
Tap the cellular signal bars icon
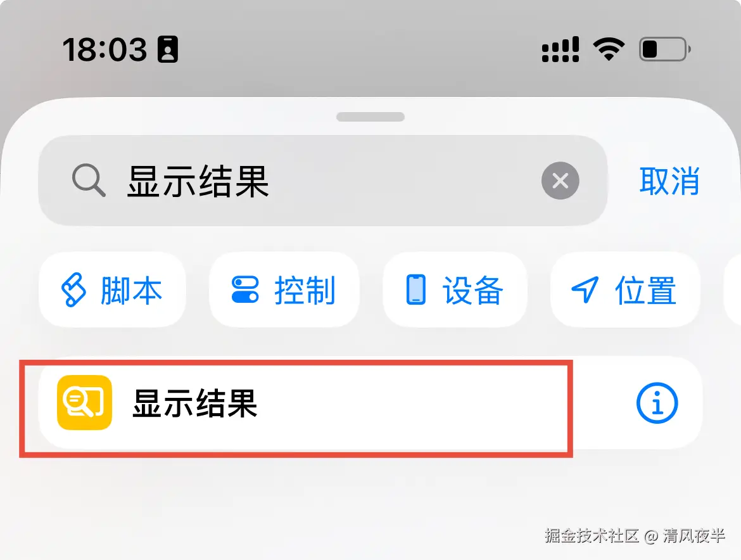(560, 49)
